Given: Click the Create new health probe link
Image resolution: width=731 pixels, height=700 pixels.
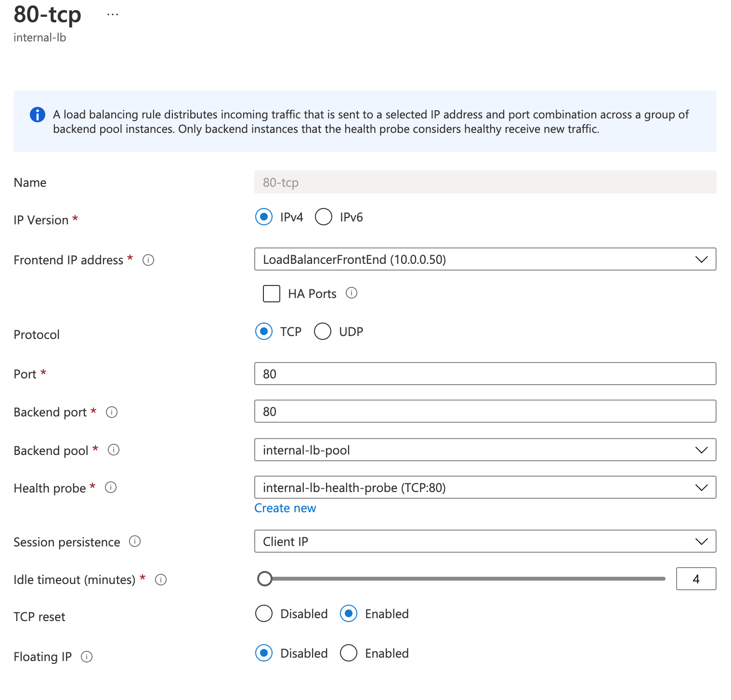Looking at the screenshot, I should pyautogui.click(x=285, y=508).
